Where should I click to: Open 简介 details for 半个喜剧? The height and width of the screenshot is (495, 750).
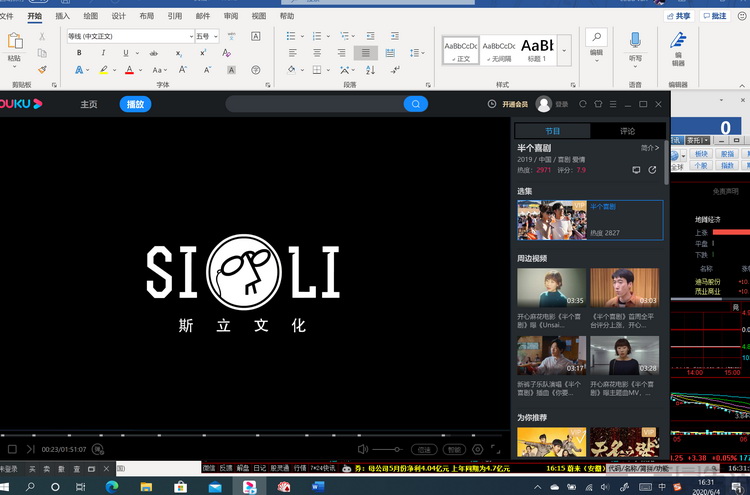650,148
